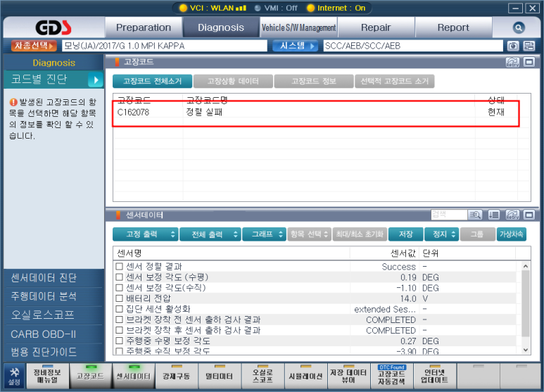Switch to the Repair tab
The width and height of the screenshot is (544, 392).
pos(376,27)
